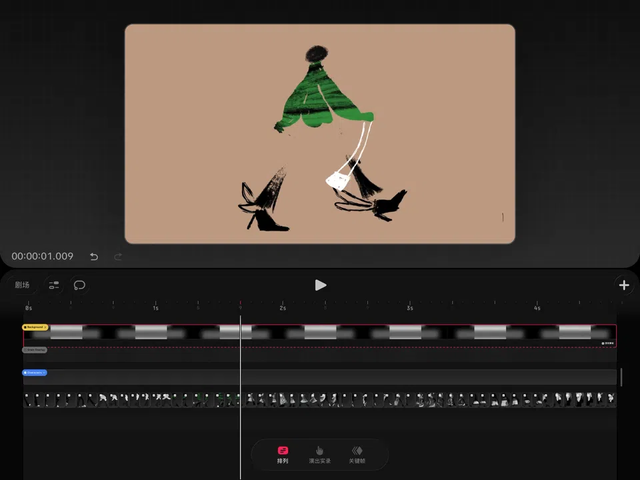Expand the blue Characters track label
The image size is (640, 480).
click(x=35, y=373)
